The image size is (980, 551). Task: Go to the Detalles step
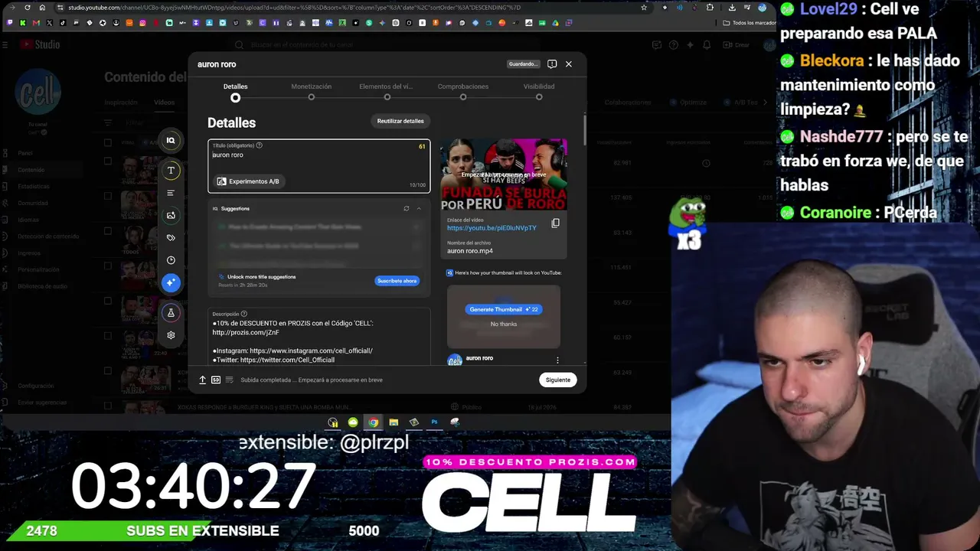click(x=236, y=92)
